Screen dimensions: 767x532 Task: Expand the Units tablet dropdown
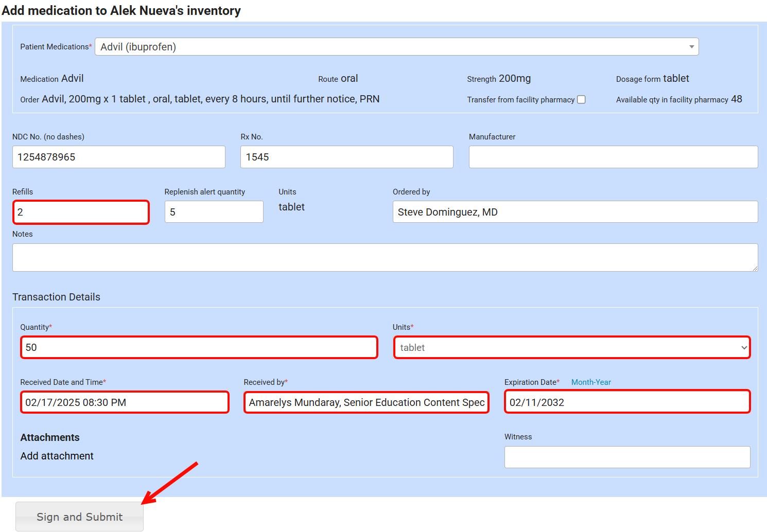tap(571, 347)
